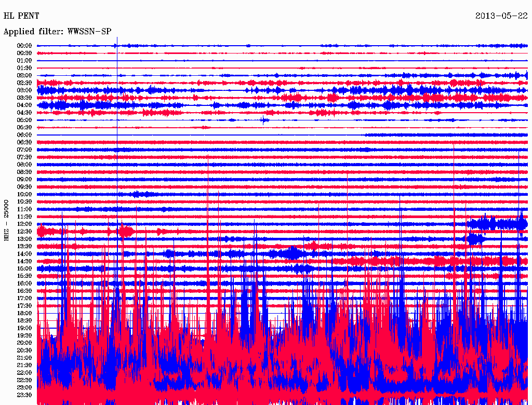Click the 19:30 row label
The image size is (532, 405).
(x=24, y=335)
